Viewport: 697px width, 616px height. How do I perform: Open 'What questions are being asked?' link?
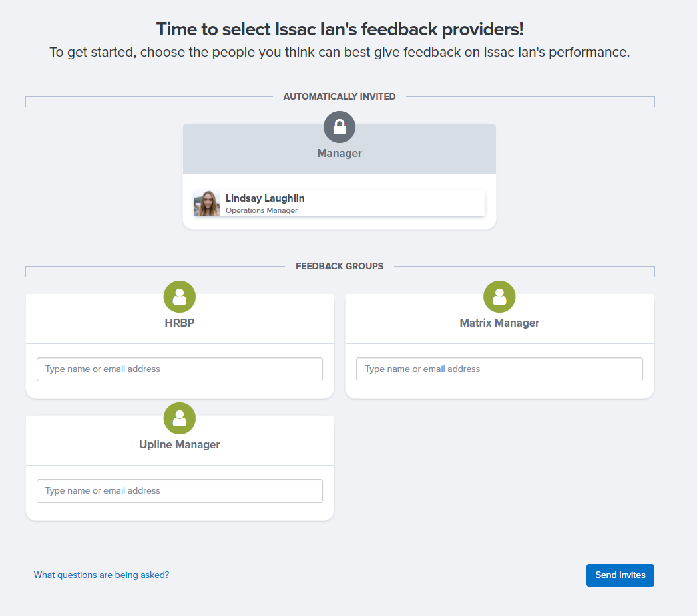101,575
